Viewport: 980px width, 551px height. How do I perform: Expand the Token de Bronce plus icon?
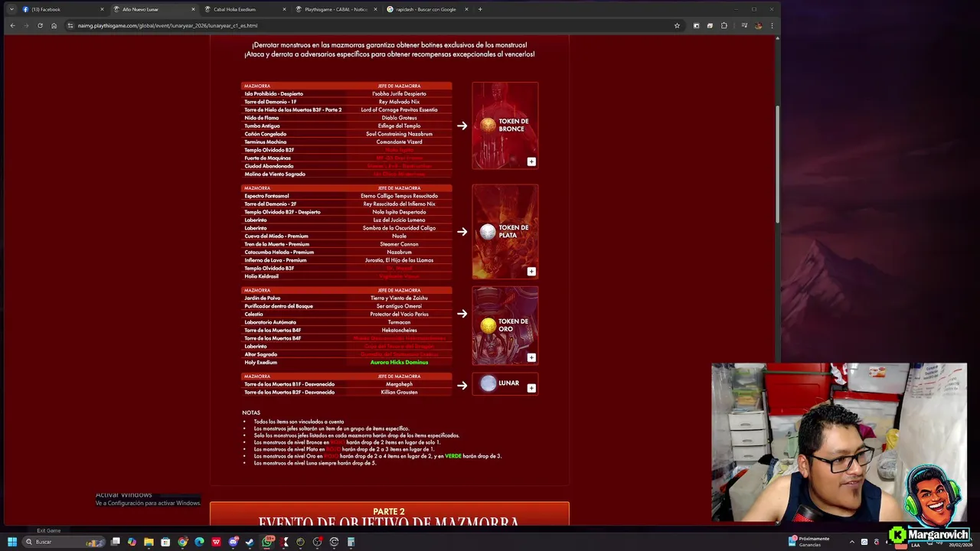tap(531, 161)
